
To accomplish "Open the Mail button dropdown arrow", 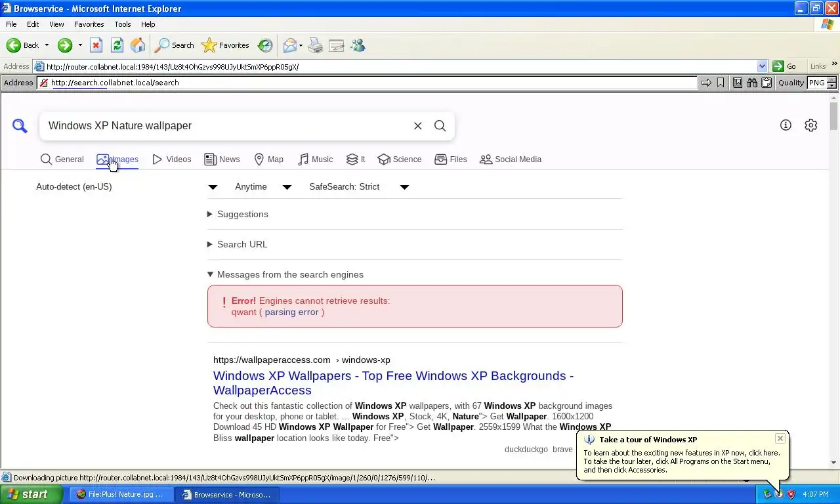I will [301, 45].
